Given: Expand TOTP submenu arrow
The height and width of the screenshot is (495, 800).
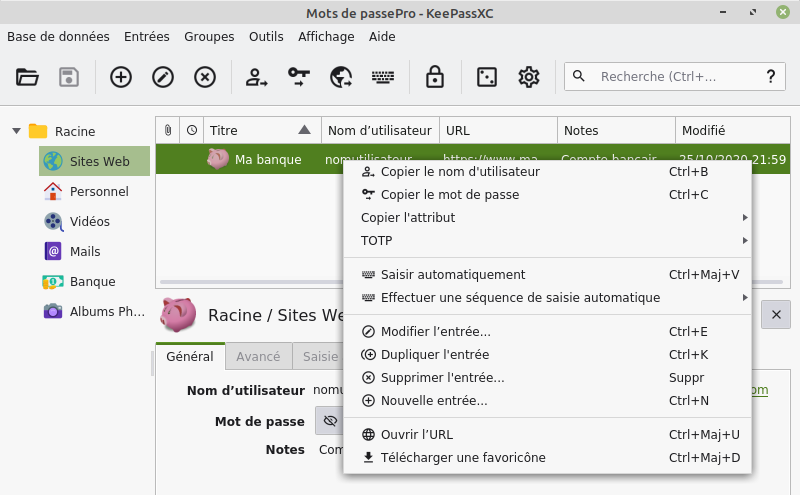Looking at the screenshot, I should click(745, 241).
